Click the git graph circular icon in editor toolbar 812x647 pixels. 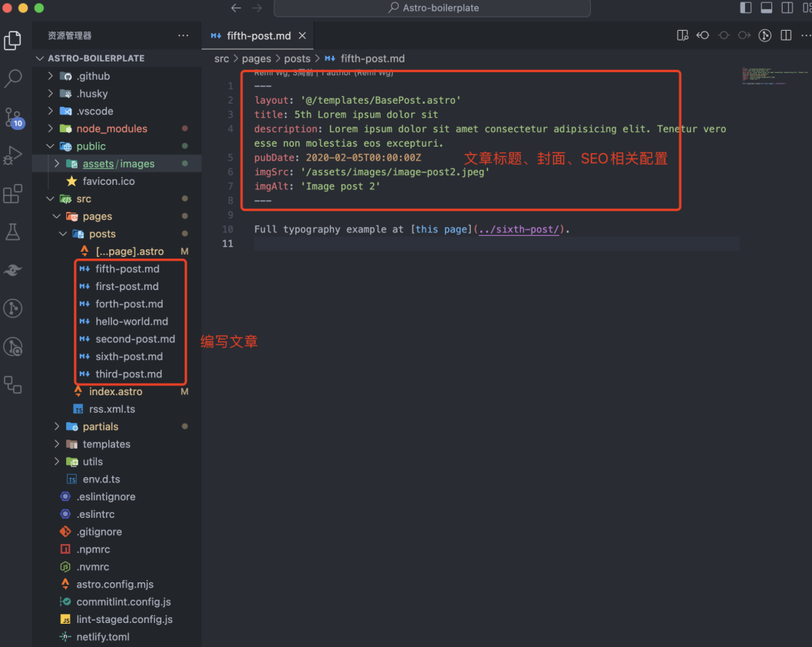(x=765, y=35)
